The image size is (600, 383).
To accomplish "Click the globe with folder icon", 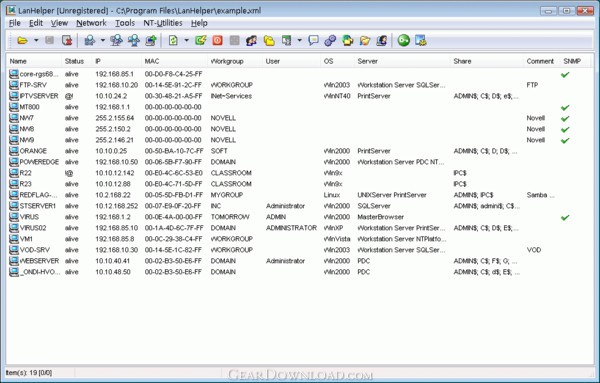I will pos(347,40).
